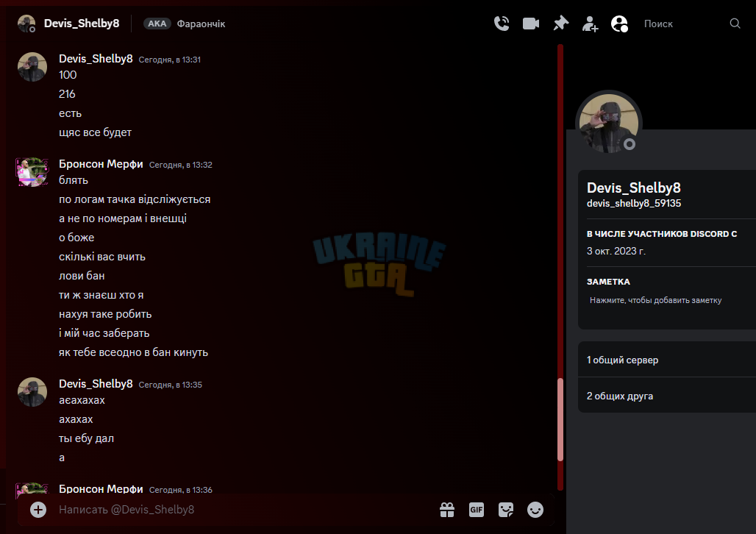This screenshot has width=756, height=534.
Task: Click the message "216"
Action: (67, 94)
